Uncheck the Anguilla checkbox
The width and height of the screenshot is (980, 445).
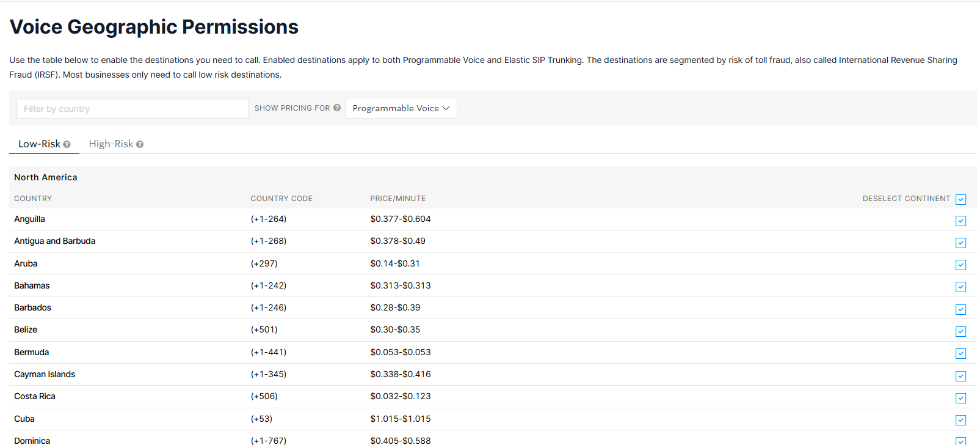(960, 221)
